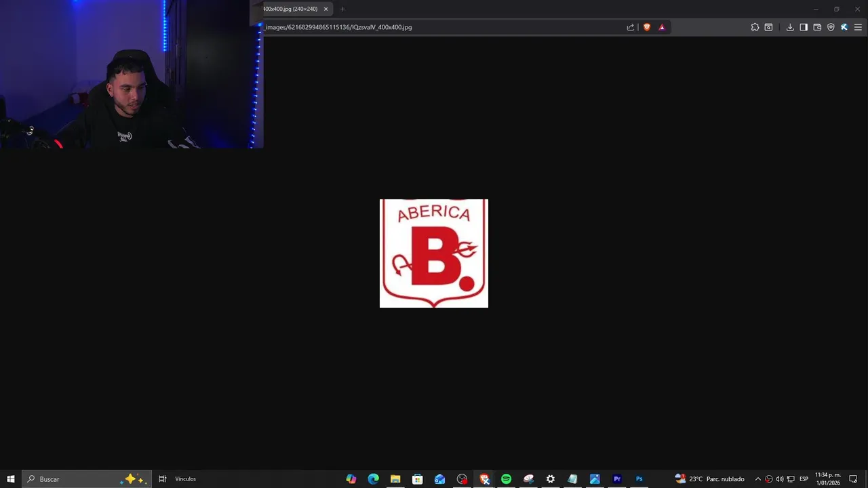Viewport: 868px width, 488px height.
Task: Click the Brave Rewards triangle icon
Action: coord(662,27)
